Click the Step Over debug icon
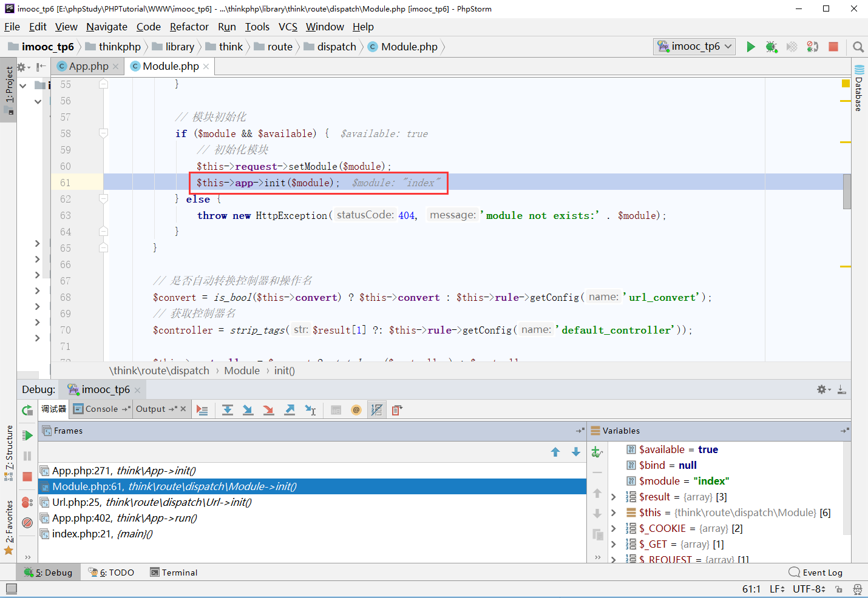868x598 pixels. click(228, 410)
